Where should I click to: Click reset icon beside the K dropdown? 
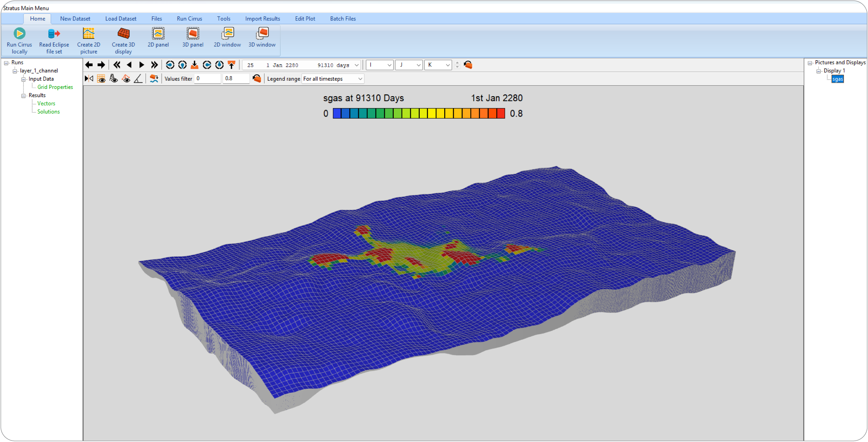[468, 65]
